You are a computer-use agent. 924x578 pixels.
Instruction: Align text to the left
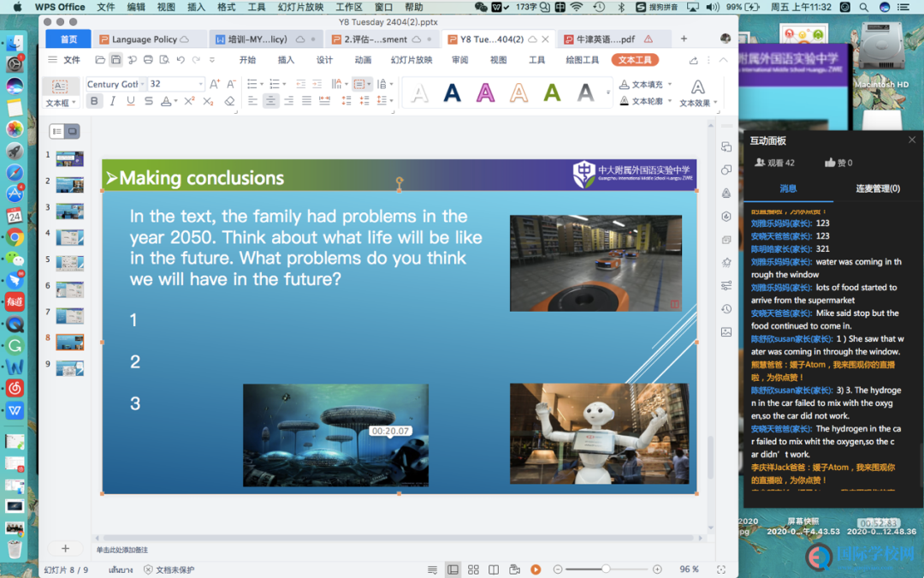[252, 101]
